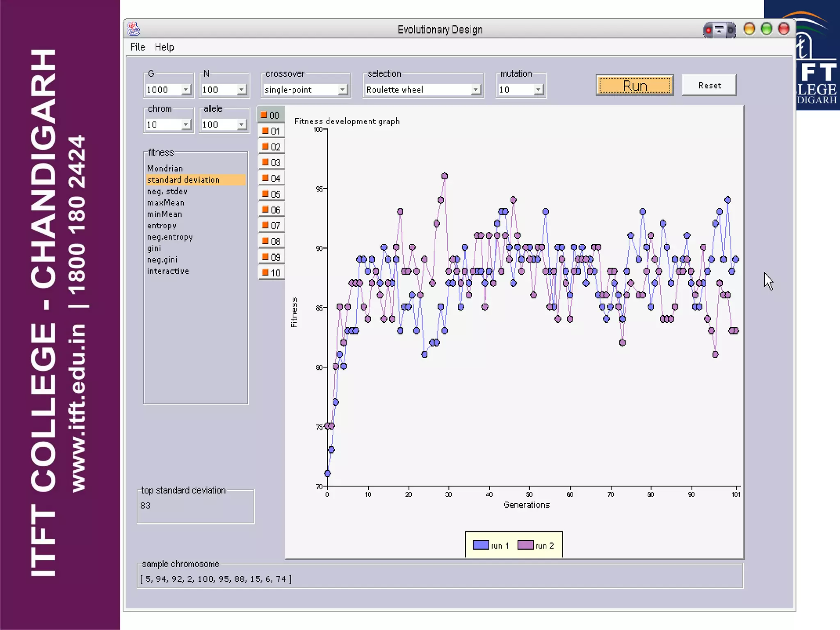Toggle the 05 individual button
The width and height of the screenshot is (840, 630).
[271, 194]
